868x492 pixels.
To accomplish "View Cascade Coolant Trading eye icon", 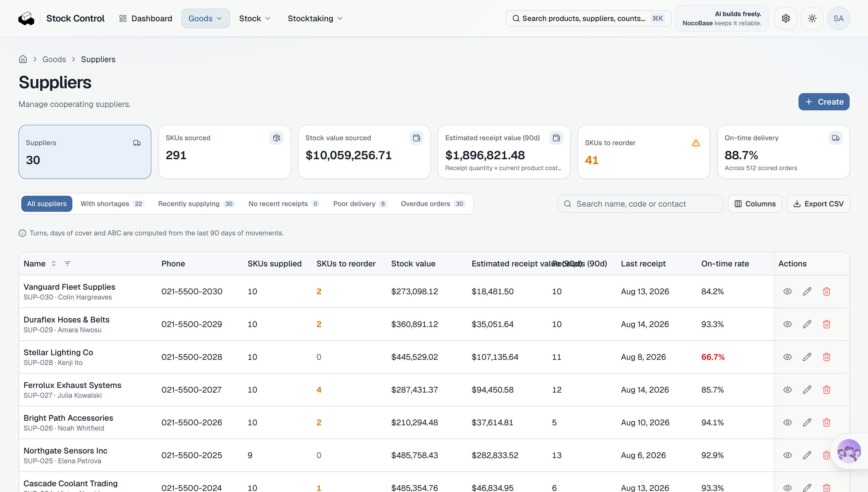I will (788, 488).
